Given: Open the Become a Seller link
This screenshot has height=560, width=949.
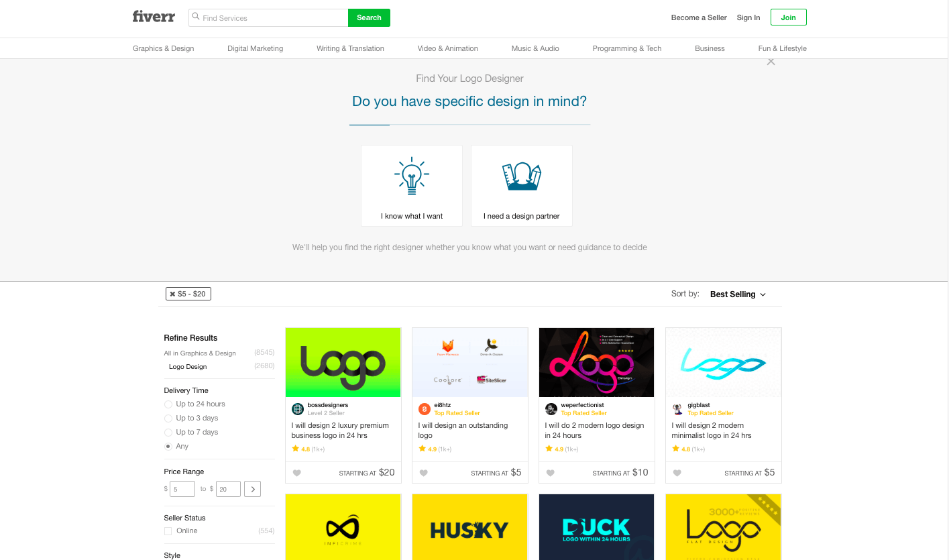Looking at the screenshot, I should [x=699, y=17].
